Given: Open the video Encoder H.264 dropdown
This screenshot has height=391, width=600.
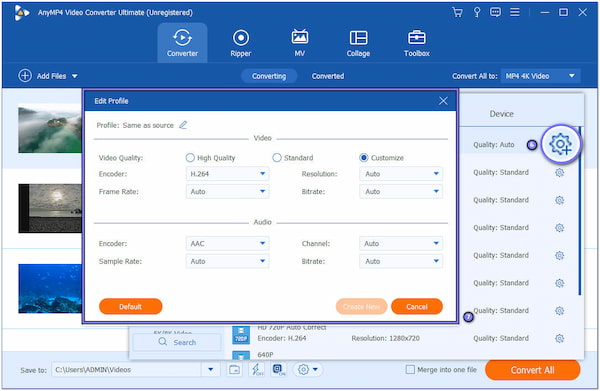Looking at the screenshot, I should [x=227, y=174].
